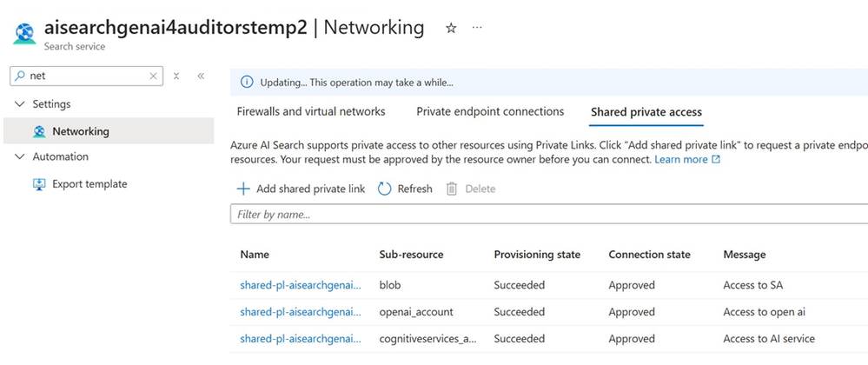The height and width of the screenshot is (365, 868).
Task: Switch to Private endpoint connections tab
Action: click(490, 111)
